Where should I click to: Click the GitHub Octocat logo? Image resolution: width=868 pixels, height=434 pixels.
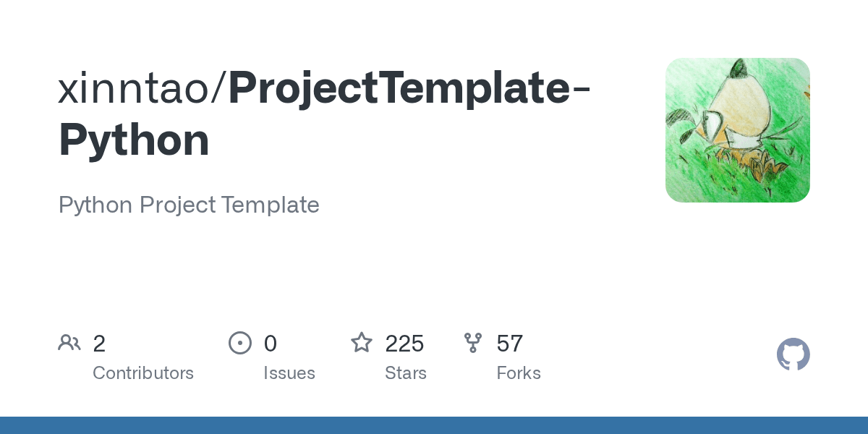[x=793, y=354]
